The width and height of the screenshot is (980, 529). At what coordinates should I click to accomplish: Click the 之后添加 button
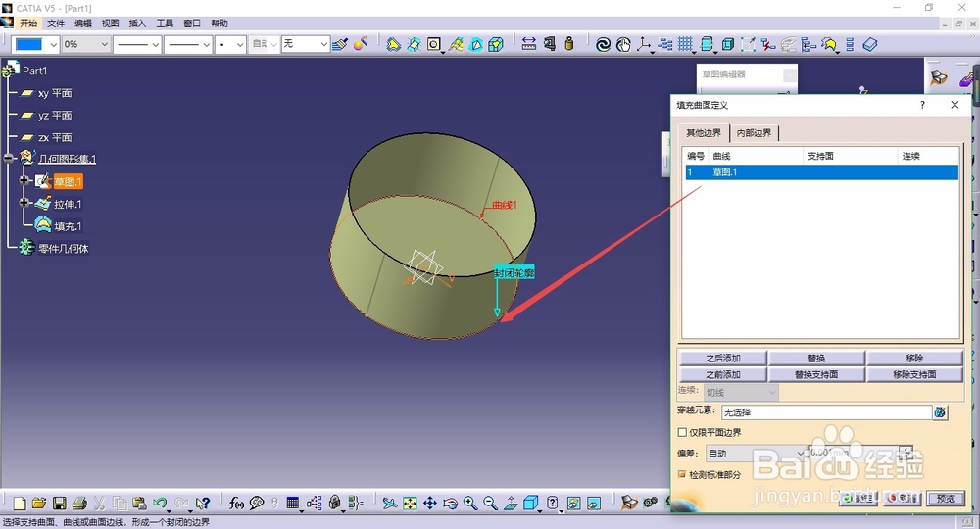click(x=722, y=358)
